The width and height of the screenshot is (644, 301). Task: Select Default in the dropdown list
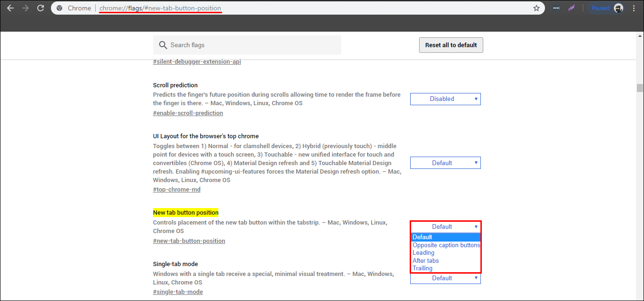coord(446,237)
